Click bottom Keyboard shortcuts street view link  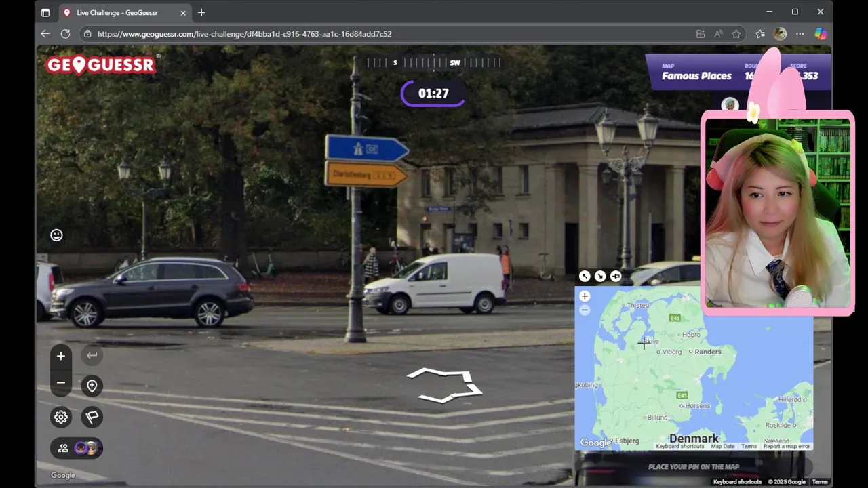pos(737,482)
